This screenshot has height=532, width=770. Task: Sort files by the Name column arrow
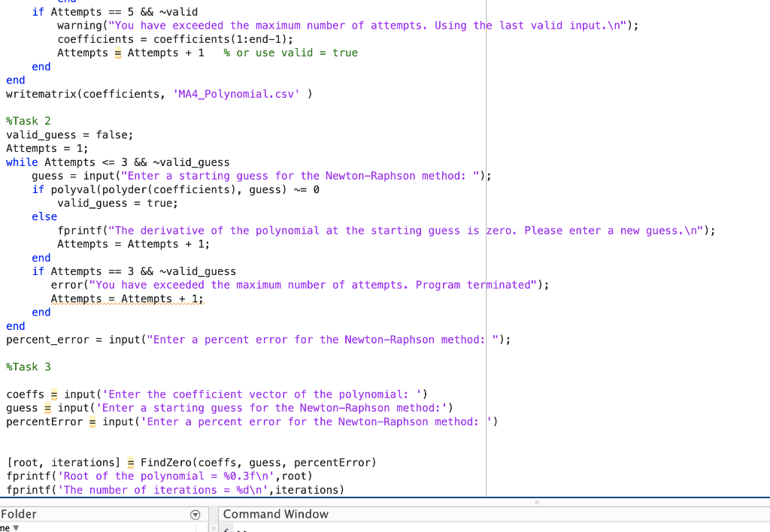(x=16, y=528)
